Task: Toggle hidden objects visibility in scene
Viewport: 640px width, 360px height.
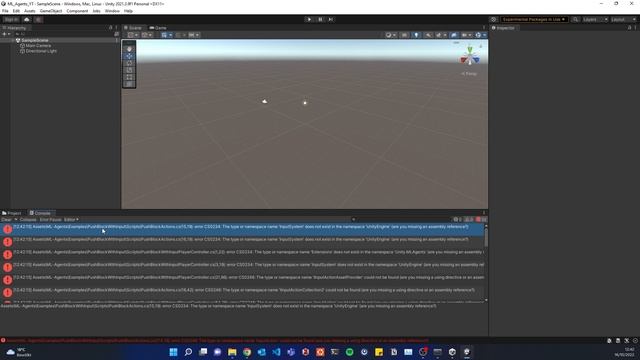Action: (x=454, y=35)
